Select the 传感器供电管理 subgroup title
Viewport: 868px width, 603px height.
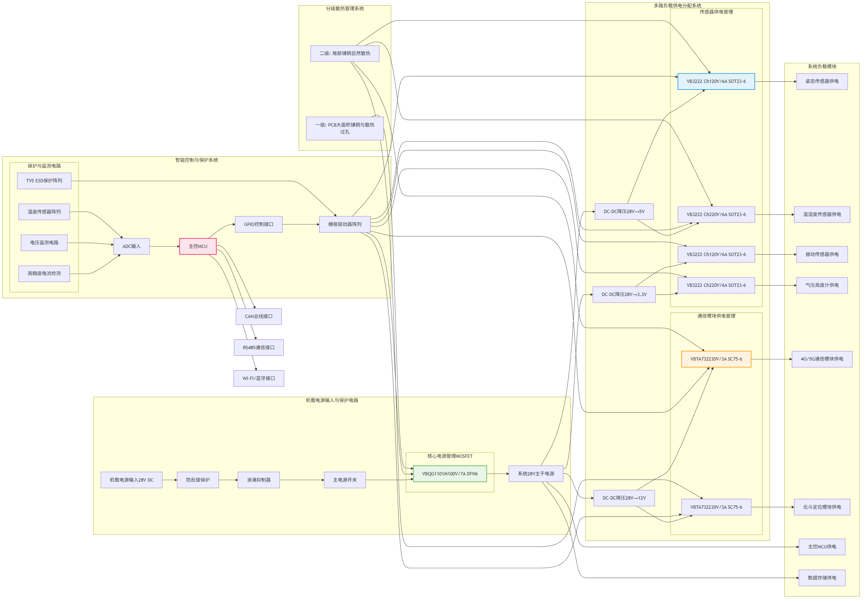[716, 12]
